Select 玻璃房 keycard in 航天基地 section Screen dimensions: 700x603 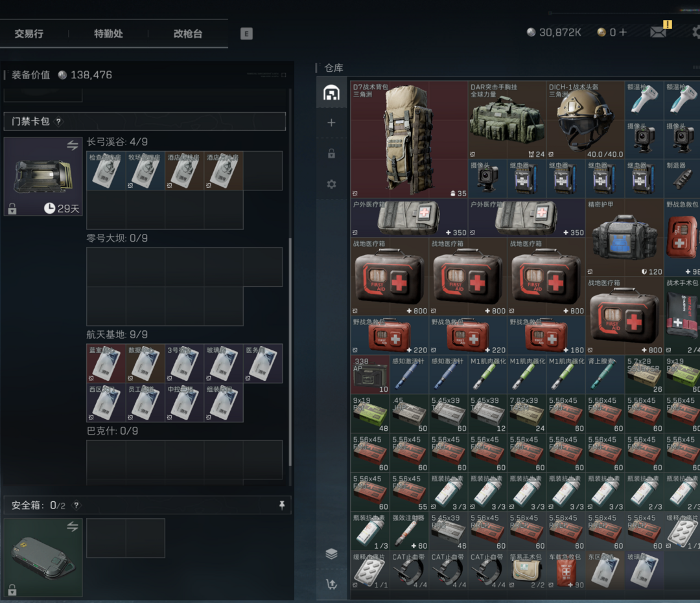[x=224, y=363]
